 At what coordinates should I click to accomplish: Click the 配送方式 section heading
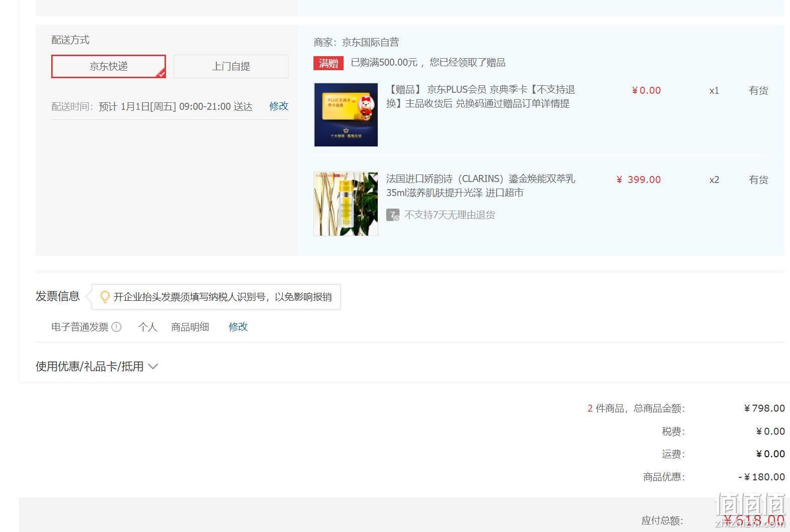70,40
